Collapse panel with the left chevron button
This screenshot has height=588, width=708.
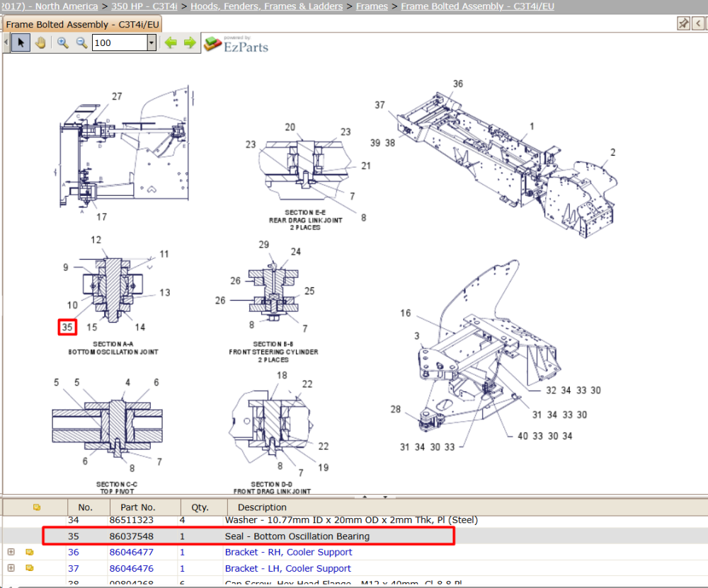tap(699, 23)
